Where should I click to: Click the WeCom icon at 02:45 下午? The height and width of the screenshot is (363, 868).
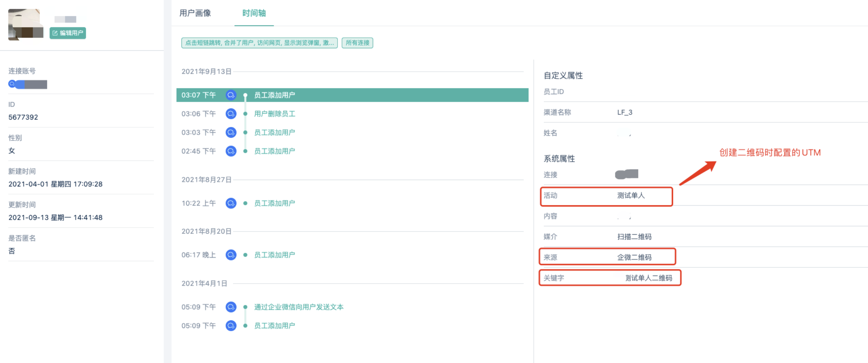(x=231, y=151)
